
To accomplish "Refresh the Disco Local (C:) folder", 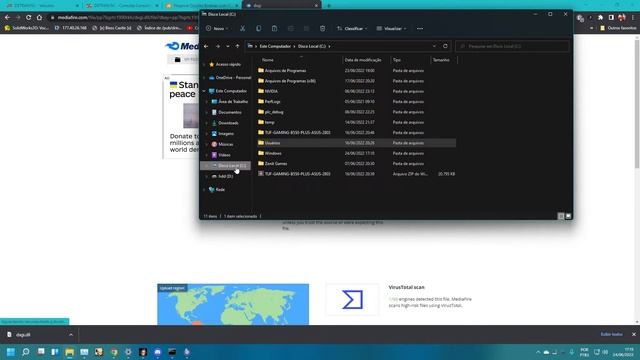I will click(x=445, y=46).
